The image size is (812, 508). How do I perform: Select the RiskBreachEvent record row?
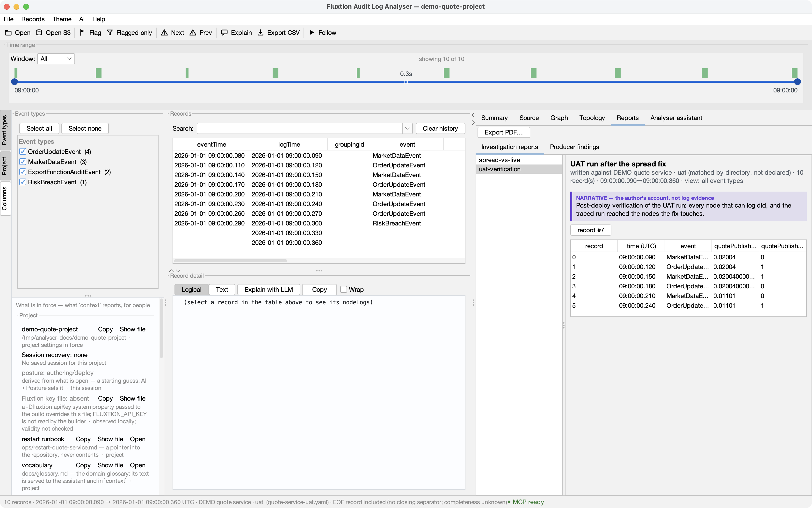click(x=319, y=224)
